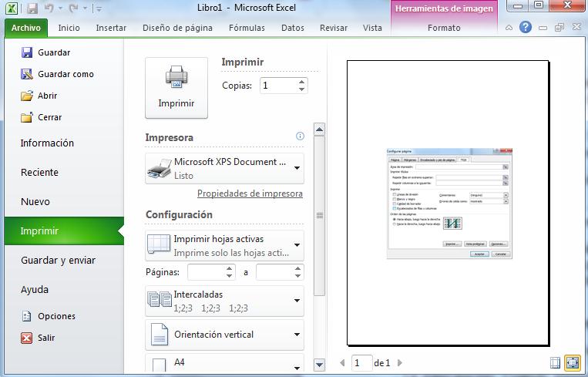The width and height of the screenshot is (588, 377).
Task: Click the Páginas start field
Action: (207, 272)
